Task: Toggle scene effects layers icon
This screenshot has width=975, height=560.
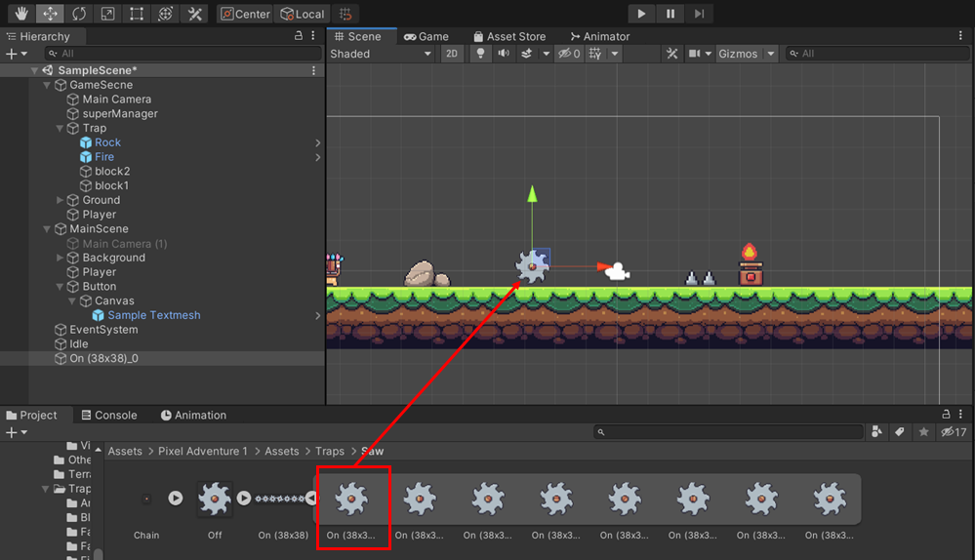Action: 527,54
